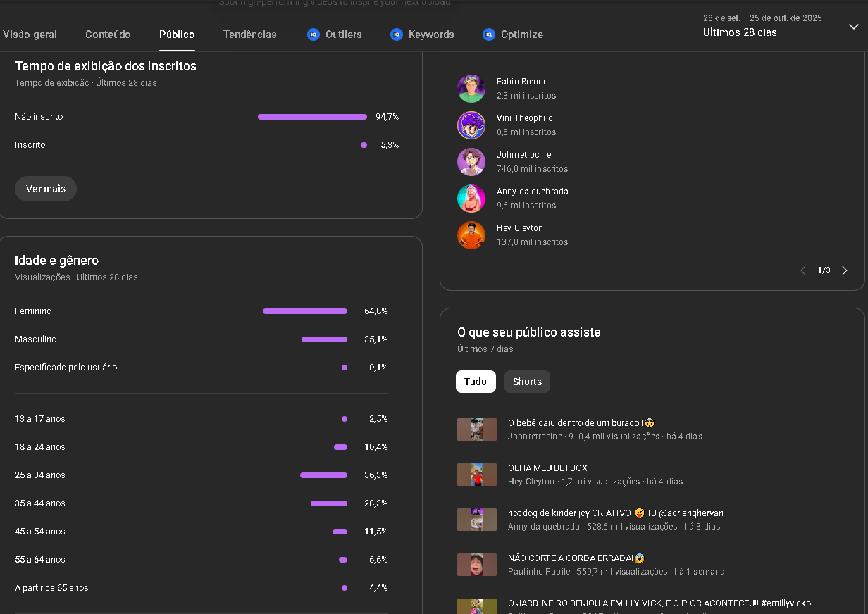Click the Optimize tab icon
Image resolution: width=868 pixels, height=614 pixels.
pos(489,35)
